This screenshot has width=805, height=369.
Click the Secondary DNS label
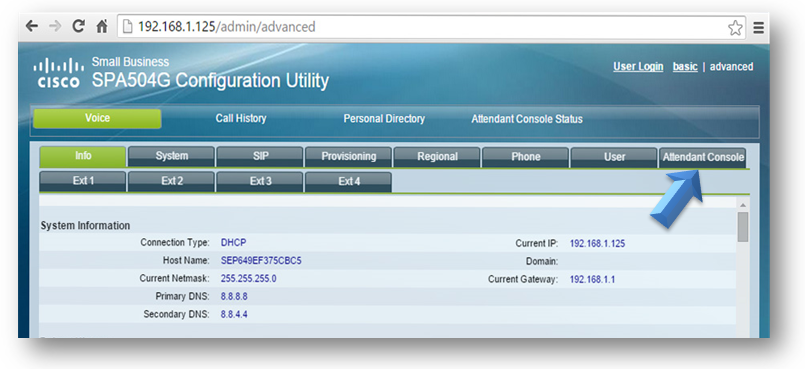[177, 314]
